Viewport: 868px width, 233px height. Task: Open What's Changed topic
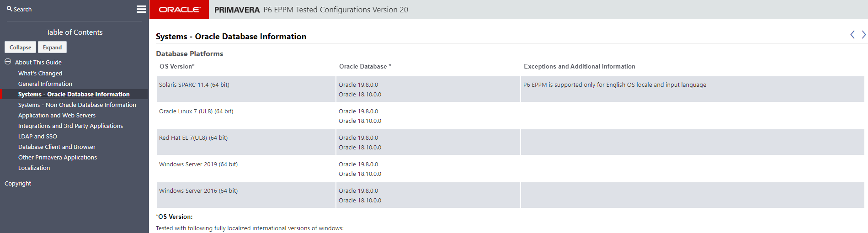click(x=40, y=73)
